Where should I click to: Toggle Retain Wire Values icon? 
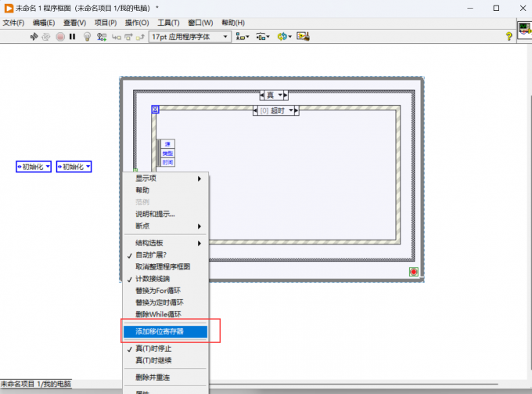(102, 36)
